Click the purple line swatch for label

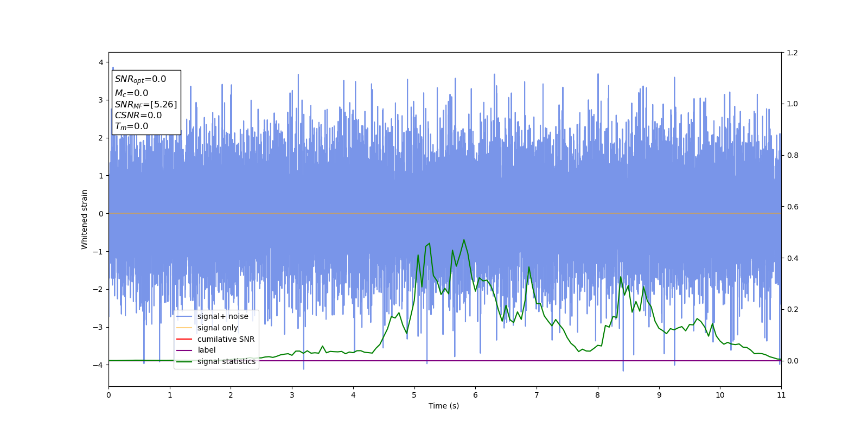point(184,350)
